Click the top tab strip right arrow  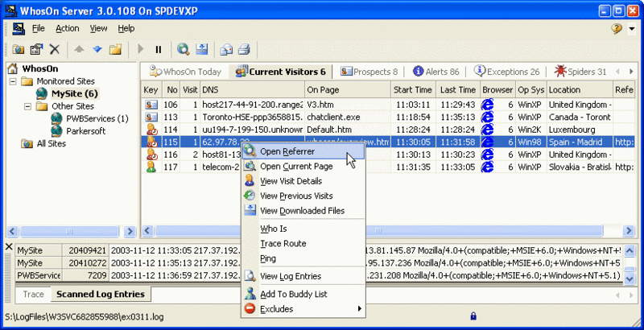pyautogui.click(x=631, y=72)
